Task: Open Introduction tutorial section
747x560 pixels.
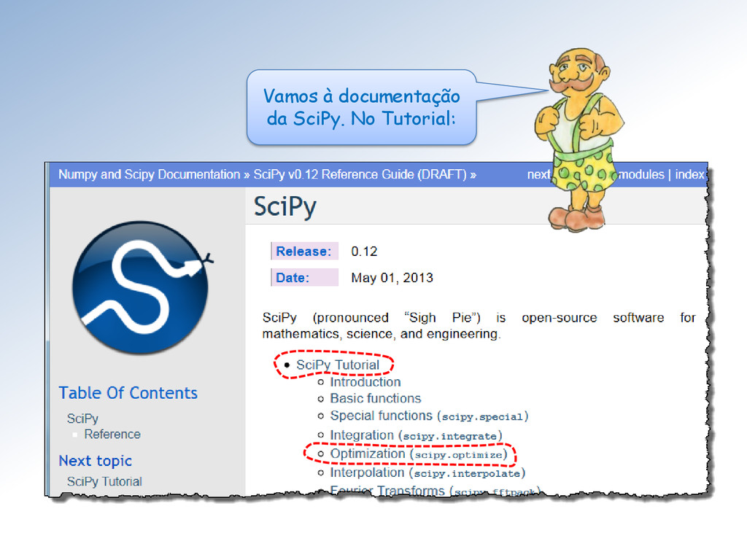Action: click(x=365, y=382)
